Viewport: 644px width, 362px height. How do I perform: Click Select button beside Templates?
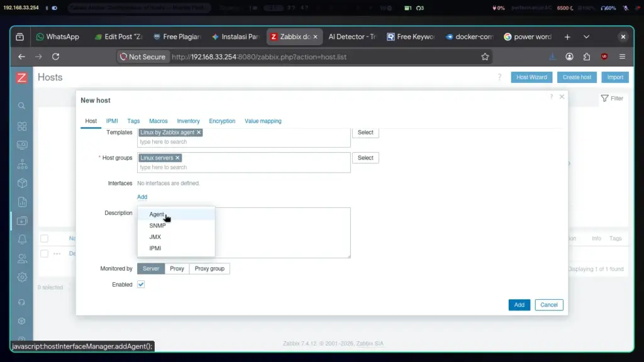(x=365, y=133)
